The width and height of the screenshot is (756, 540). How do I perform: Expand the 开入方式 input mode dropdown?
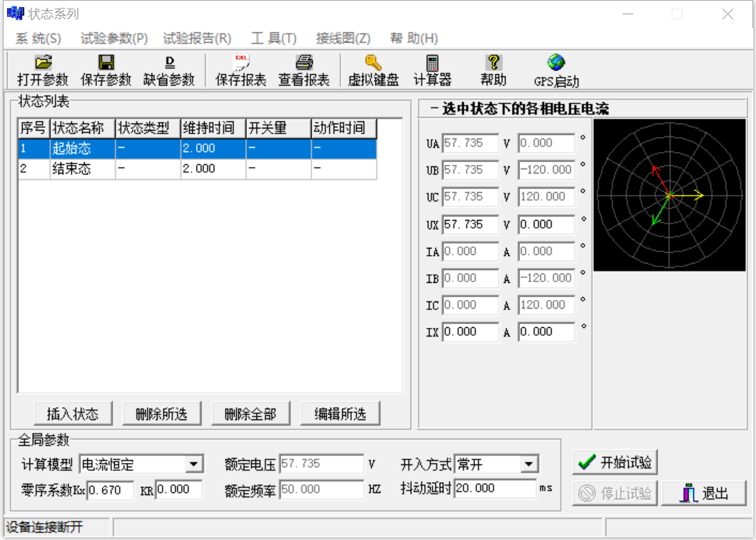pos(529,464)
